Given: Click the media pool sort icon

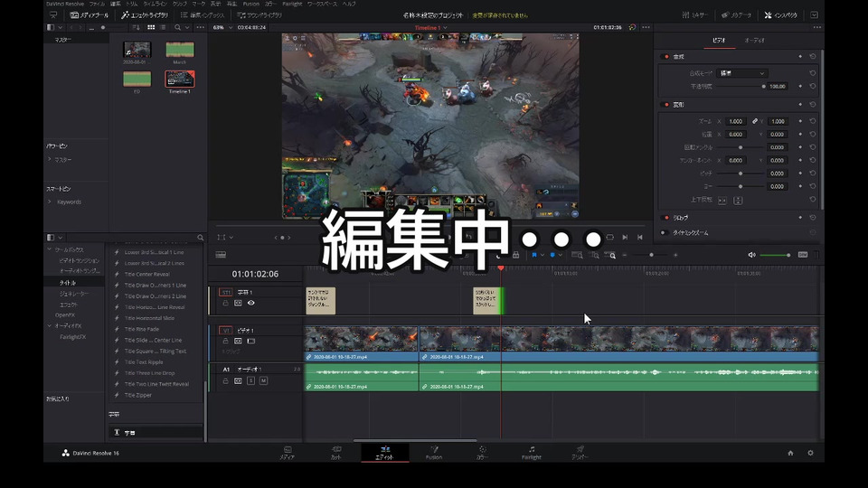Looking at the screenshot, I should coord(136,27).
